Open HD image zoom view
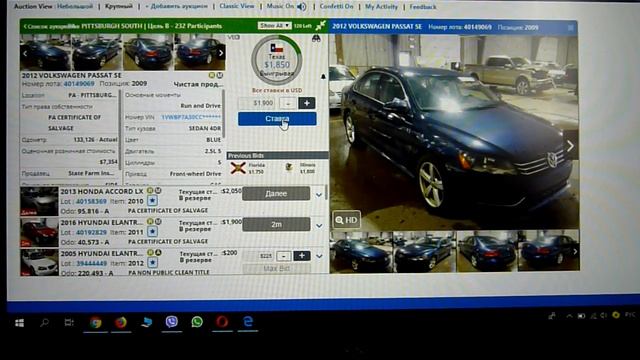 click(346, 220)
